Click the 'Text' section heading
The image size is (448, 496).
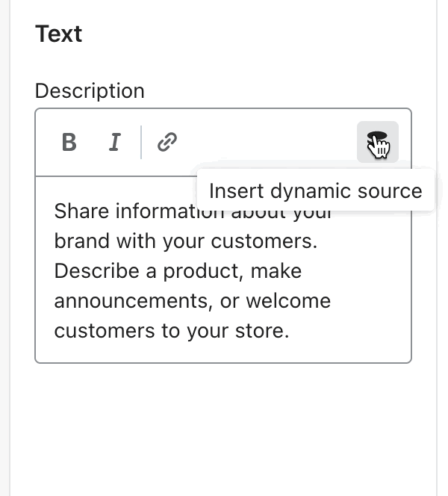(59, 34)
